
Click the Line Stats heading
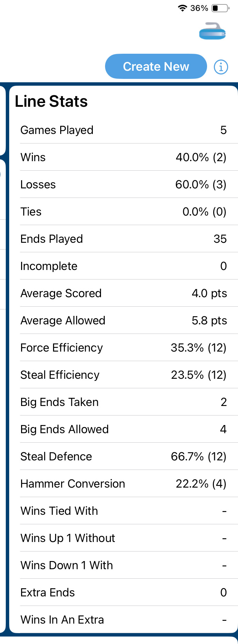click(x=51, y=101)
